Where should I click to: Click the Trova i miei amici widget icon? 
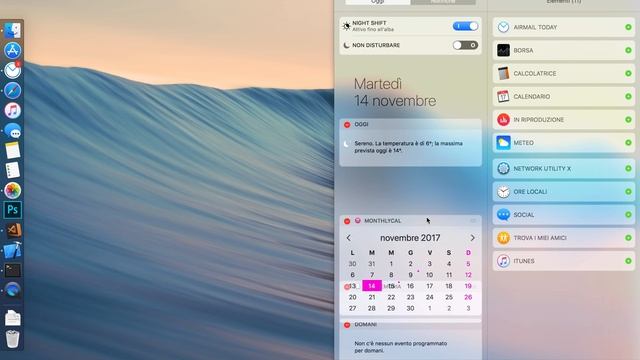[503, 238]
